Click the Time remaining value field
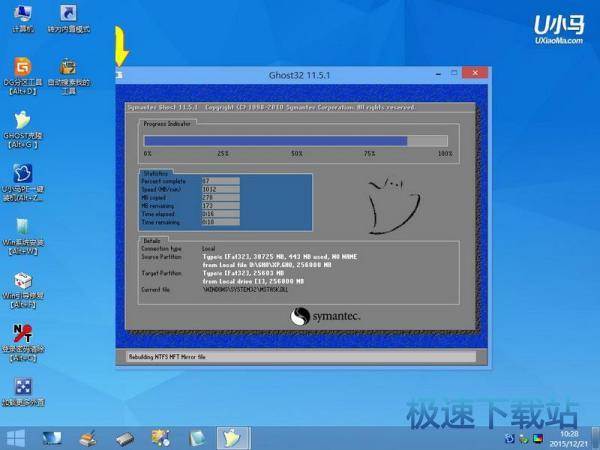The image size is (600, 450). [x=220, y=222]
